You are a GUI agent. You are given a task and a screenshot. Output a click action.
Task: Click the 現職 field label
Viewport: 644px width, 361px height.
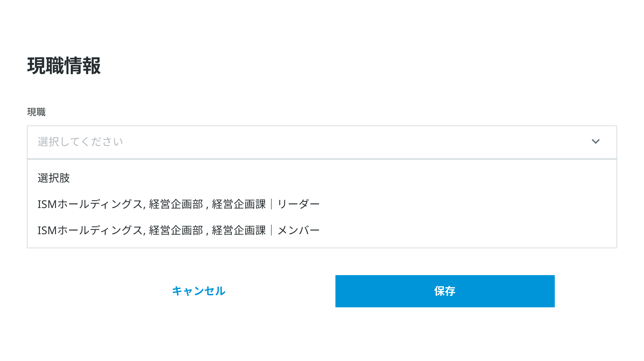coord(36,112)
